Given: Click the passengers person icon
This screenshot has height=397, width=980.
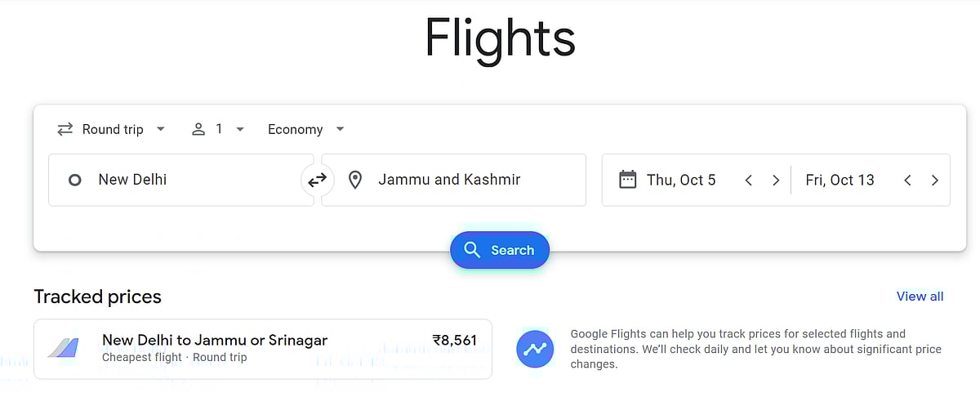Looking at the screenshot, I should click(x=198, y=129).
